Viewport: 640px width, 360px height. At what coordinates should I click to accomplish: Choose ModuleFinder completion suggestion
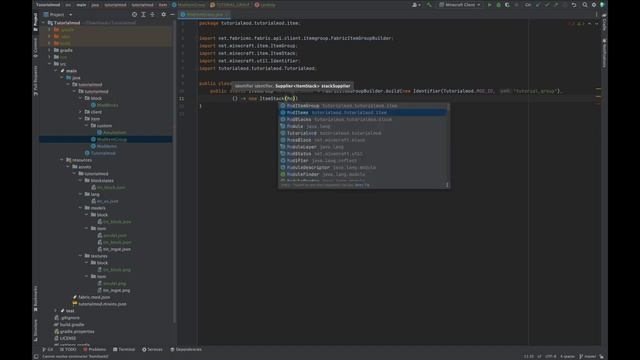363,174
